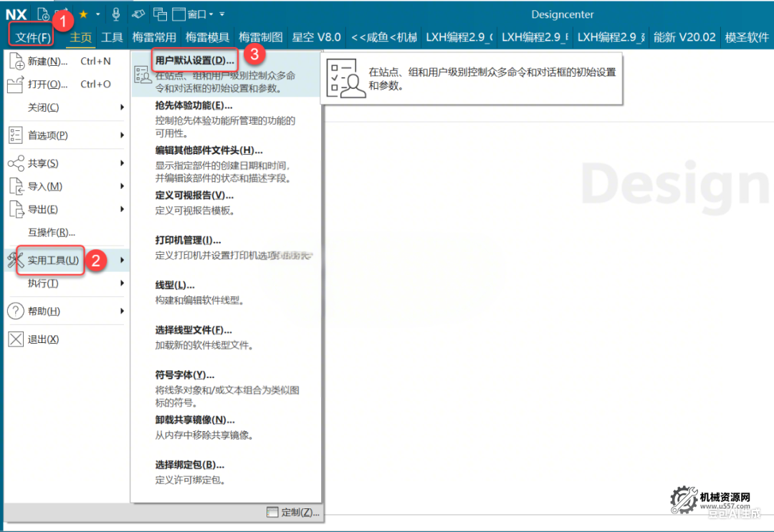Click the 帮助(H) help icon
774x532 pixels.
[x=16, y=310]
